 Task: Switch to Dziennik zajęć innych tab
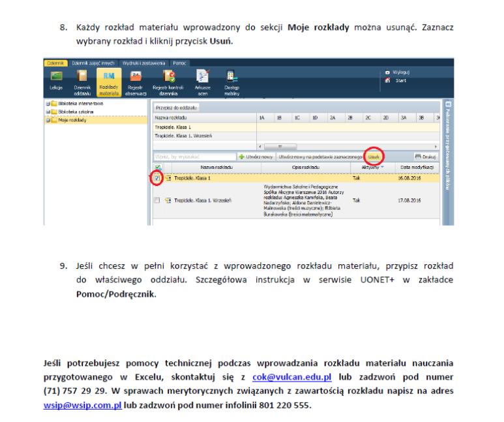93,63
